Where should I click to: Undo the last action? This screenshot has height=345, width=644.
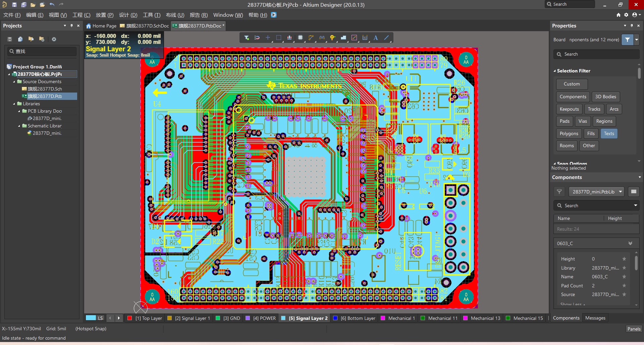(x=52, y=5)
